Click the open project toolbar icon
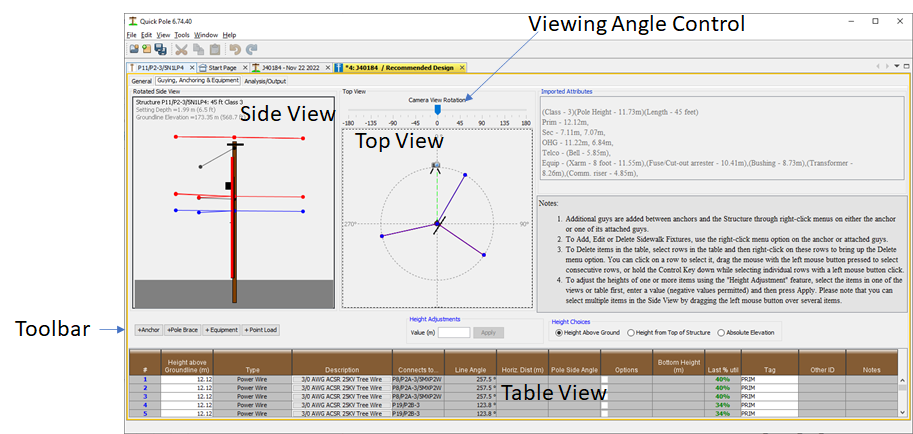Image resolution: width=913 pixels, height=434 pixels. pos(133,50)
